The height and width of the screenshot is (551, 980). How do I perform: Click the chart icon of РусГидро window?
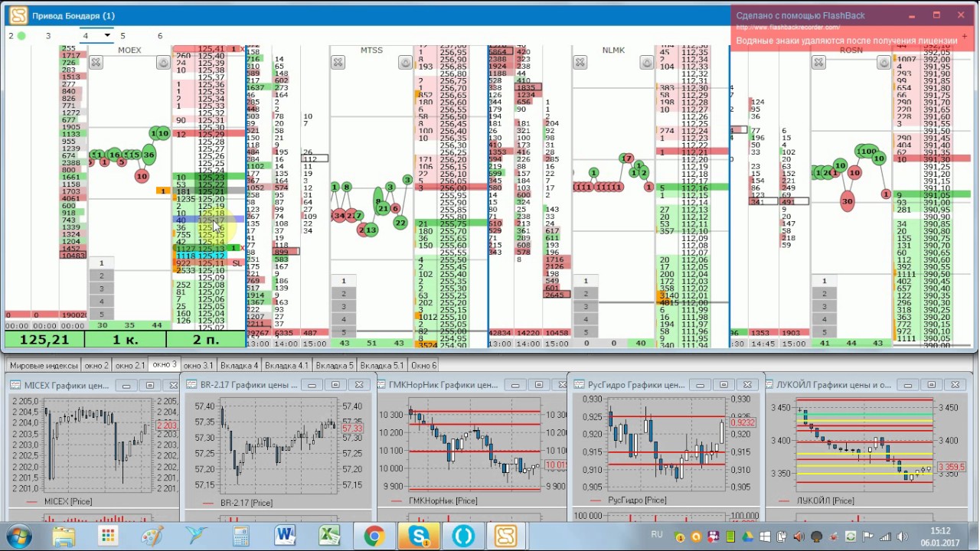tap(579, 386)
